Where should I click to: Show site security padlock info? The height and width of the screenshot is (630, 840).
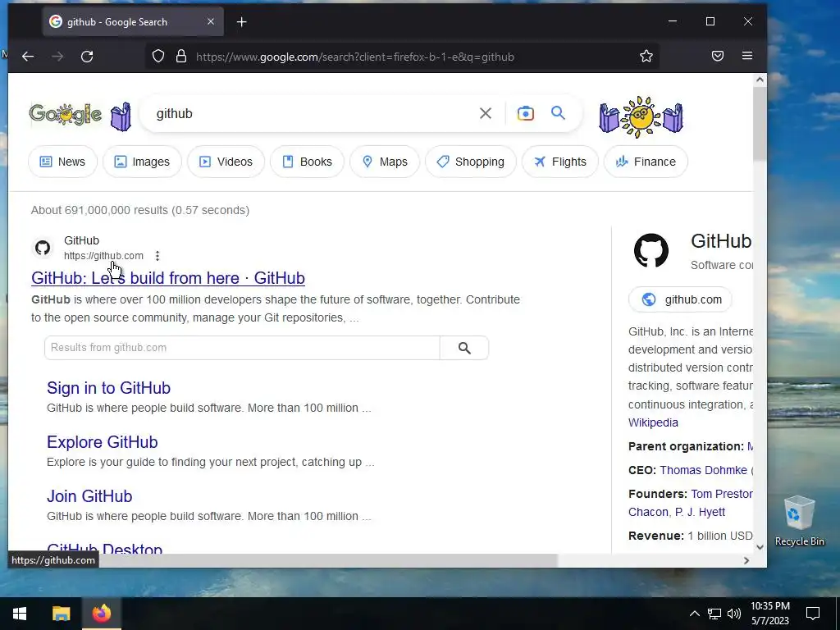click(181, 57)
